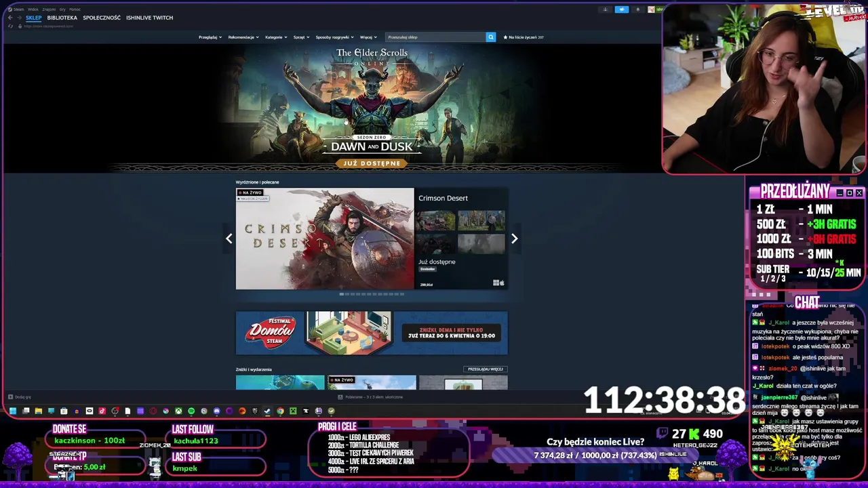Click the 'Wyróżnione i polecane' heading
Viewport: 868px width, 488px height.
(257, 182)
